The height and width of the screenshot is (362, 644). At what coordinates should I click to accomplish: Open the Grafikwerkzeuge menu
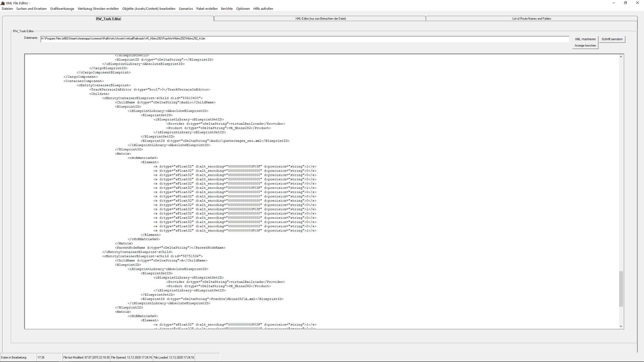(x=62, y=9)
